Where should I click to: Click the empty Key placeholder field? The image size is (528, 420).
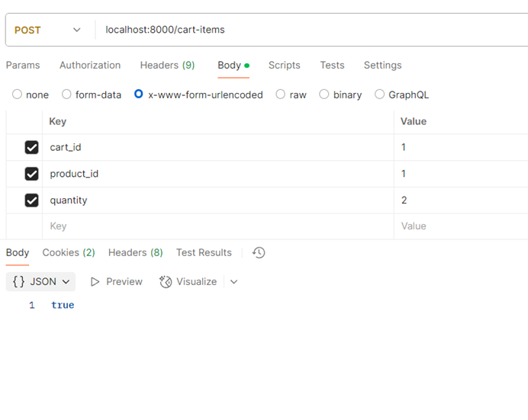tap(214, 226)
